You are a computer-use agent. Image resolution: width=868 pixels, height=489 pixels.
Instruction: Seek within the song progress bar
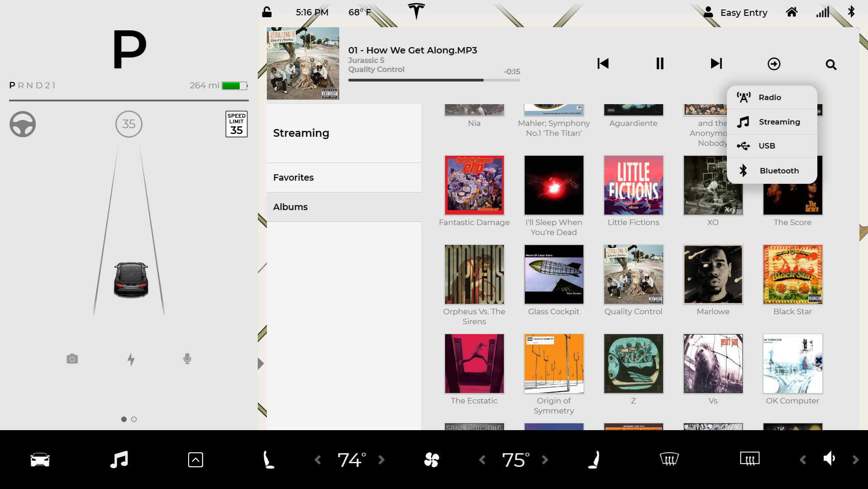click(434, 80)
